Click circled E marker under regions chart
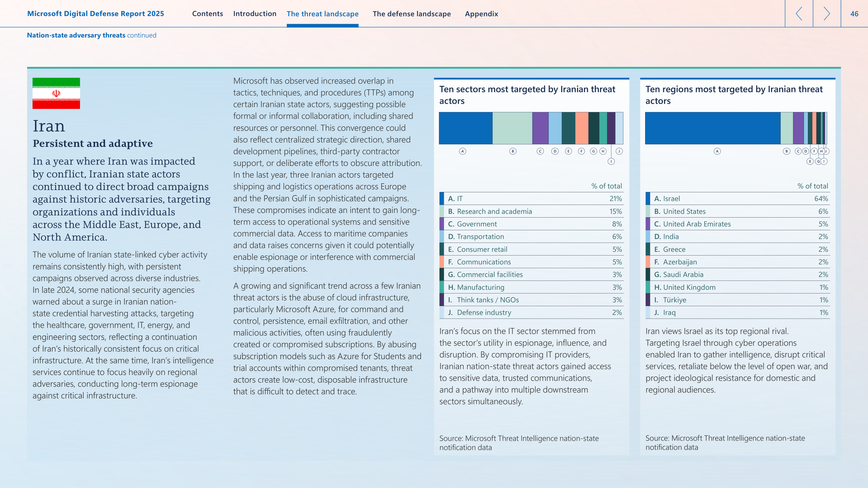Screen dimensions: 868x488 point(810,161)
